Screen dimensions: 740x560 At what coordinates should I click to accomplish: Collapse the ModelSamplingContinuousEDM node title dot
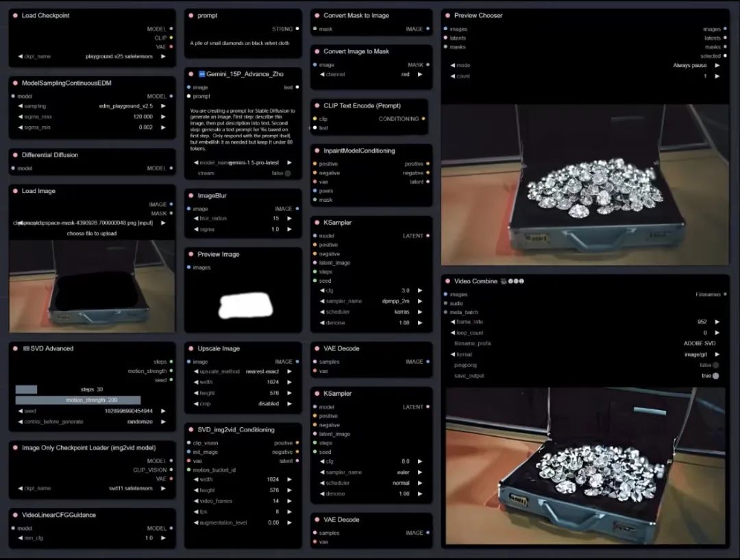tap(15, 83)
